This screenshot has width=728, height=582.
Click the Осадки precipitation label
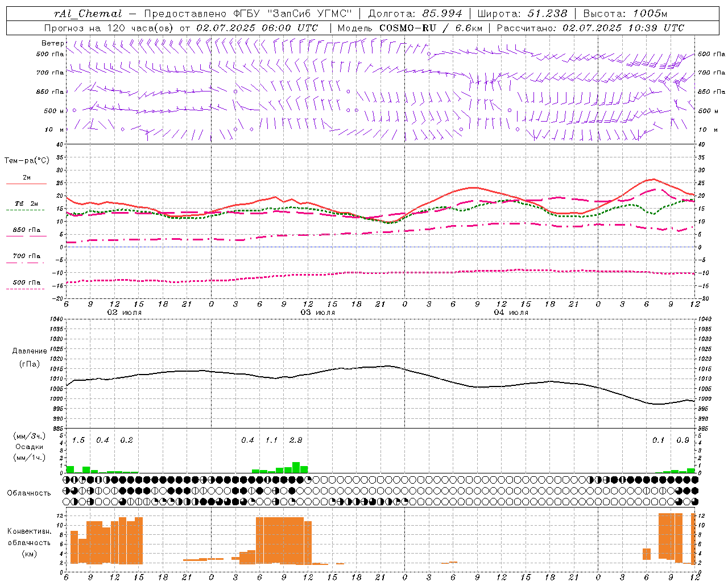[29, 447]
